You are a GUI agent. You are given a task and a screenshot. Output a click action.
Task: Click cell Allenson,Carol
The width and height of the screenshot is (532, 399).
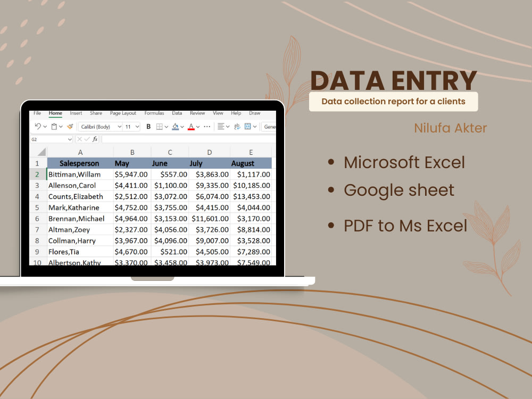click(x=80, y=186)
